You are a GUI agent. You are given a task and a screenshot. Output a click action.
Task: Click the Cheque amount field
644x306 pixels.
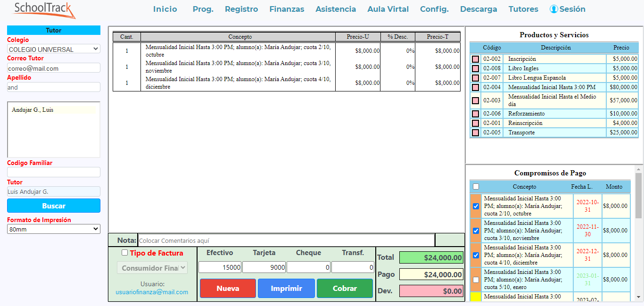[x=308, y=267]
